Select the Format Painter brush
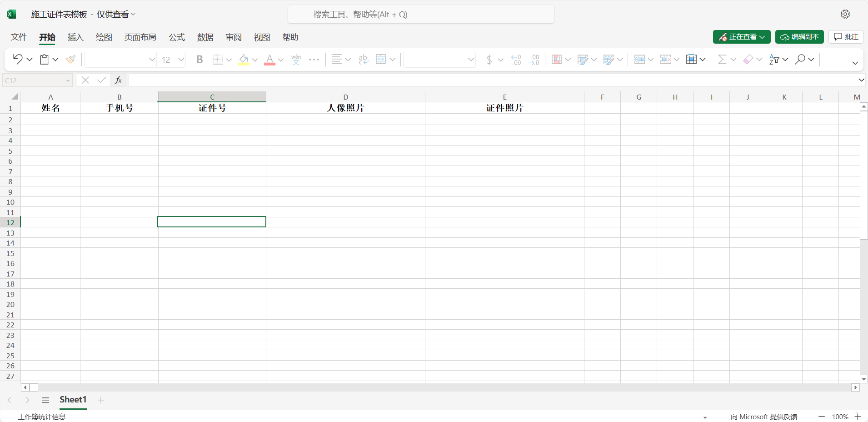The height and width of the screenshot is (422, 868). tap(70, 59)
